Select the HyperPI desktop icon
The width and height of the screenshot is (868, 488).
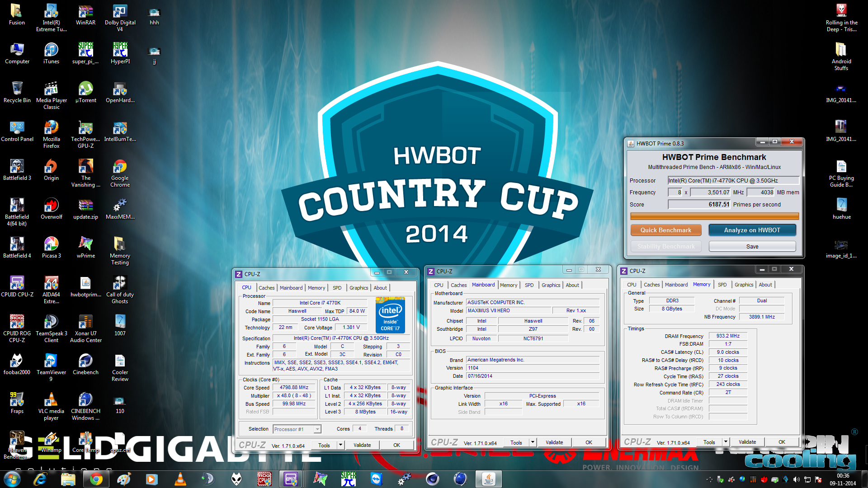point(120,53)
